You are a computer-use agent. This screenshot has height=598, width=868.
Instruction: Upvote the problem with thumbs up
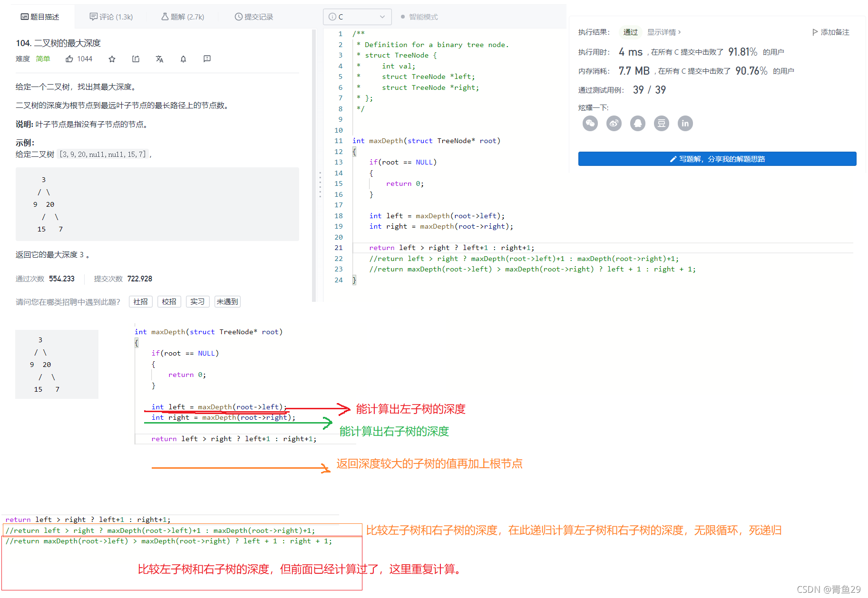pos(69,58)
